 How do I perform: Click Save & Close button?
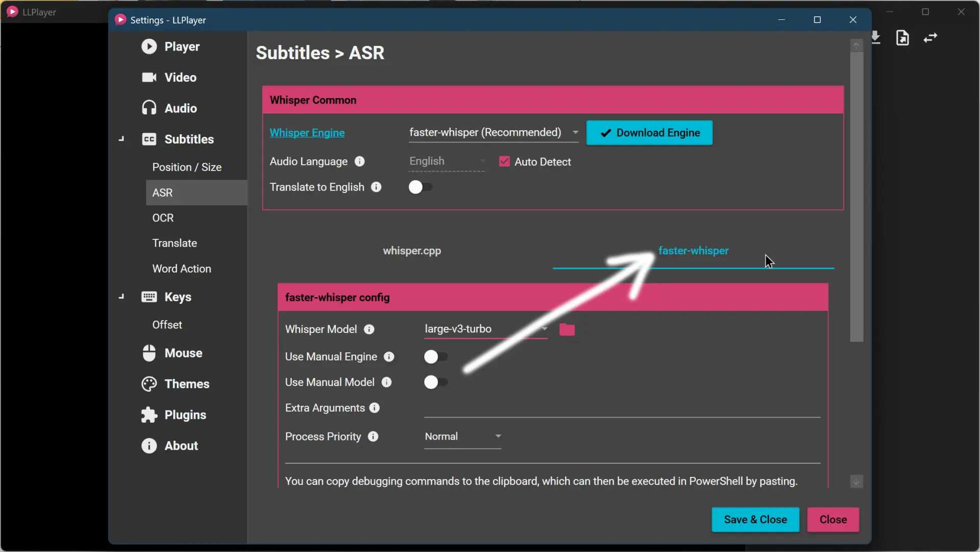[x=755, y=519]
